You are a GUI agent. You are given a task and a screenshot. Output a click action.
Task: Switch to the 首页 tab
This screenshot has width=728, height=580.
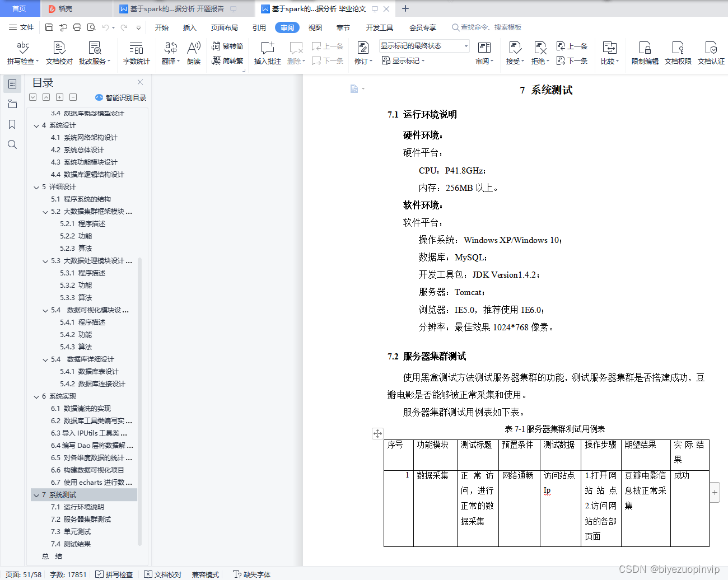[x=20, y=8]
